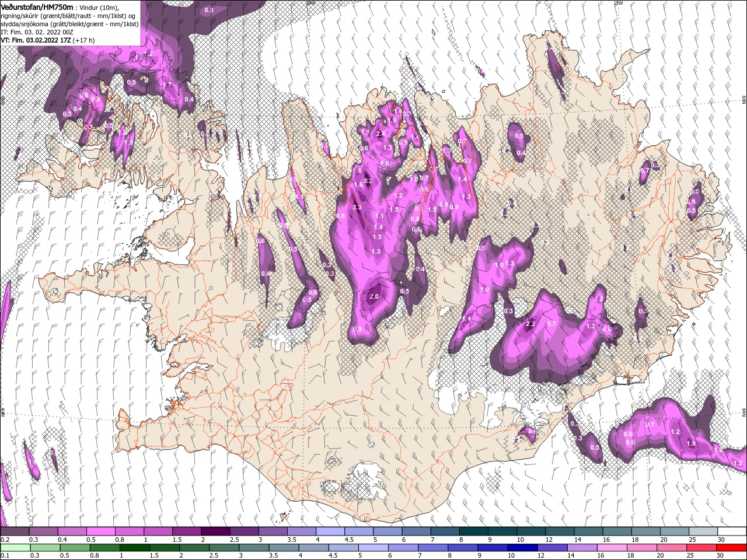Image resolution: width=747 pixels, height=560 pixels.
Task: Select the bright pink 0.5–0.8 swatch in top legend row
Action: pos(100,531)
